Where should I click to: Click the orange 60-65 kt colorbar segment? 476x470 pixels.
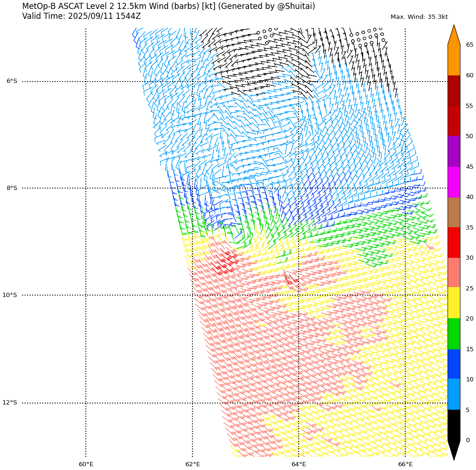[454, 60]
